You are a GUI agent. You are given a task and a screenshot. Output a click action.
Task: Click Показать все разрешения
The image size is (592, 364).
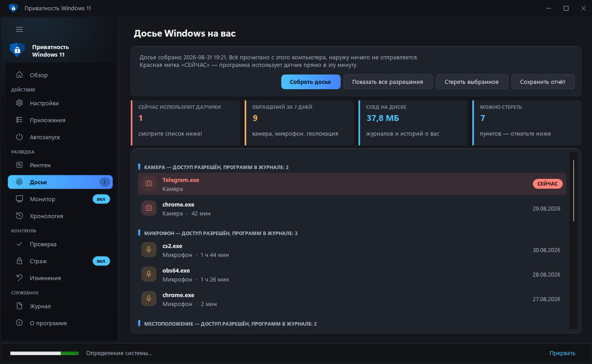pyautogui.click(x=388, y=82)
